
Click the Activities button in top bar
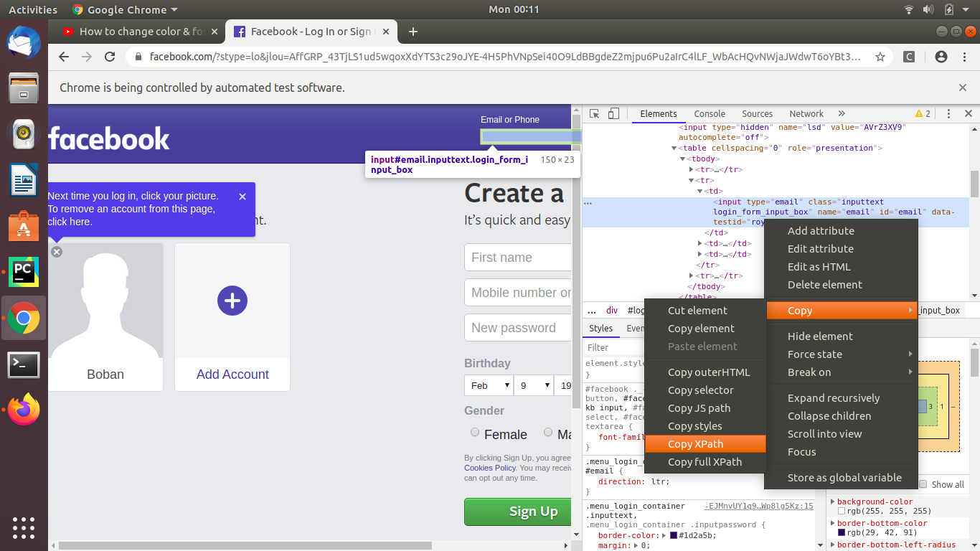[33, 10]
